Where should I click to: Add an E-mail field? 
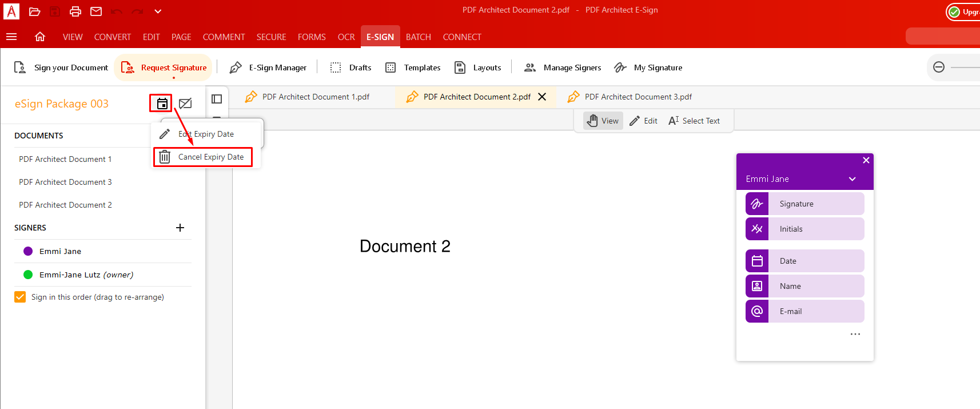point(805,311)
